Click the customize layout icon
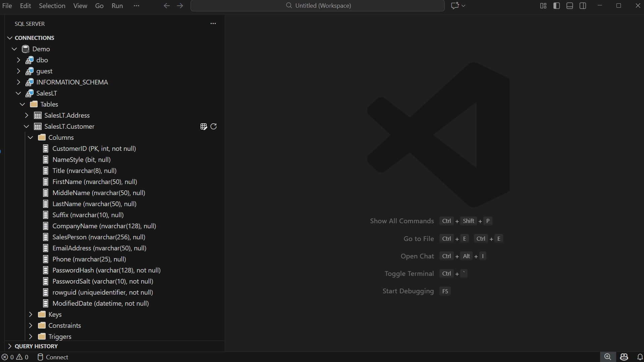 [543, 6]
